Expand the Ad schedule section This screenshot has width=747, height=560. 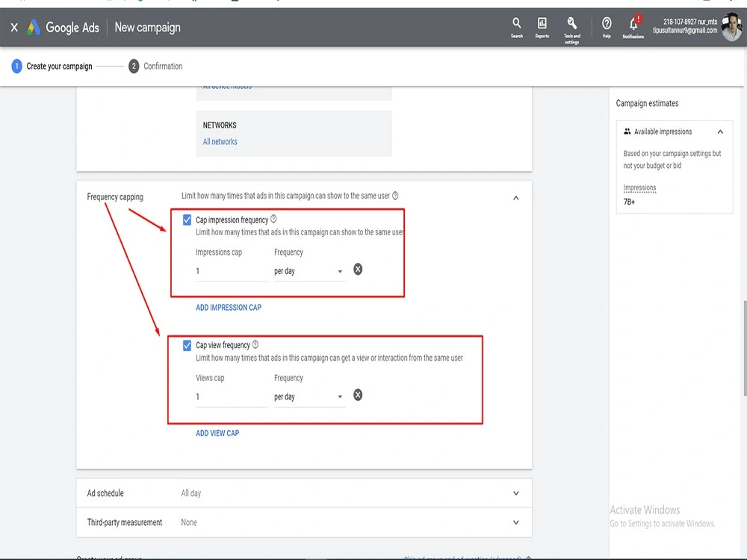[516, 494]
